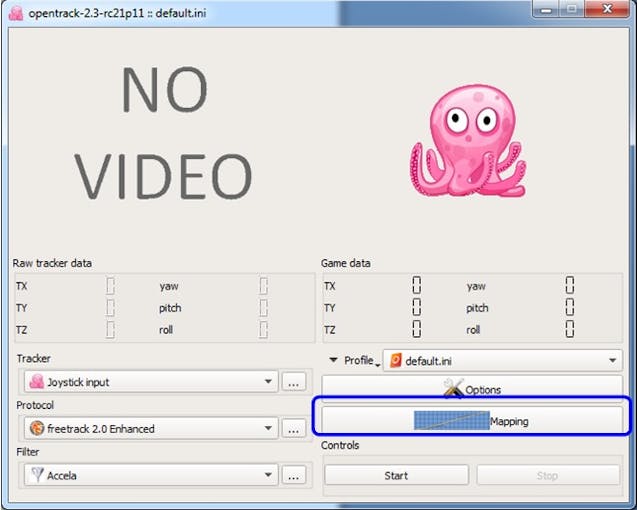Image resolution: width=637 pixels, height=510 pixels.
Task: Open the Profile menu button
Action: pyautogui.click(x=354, y=360)
